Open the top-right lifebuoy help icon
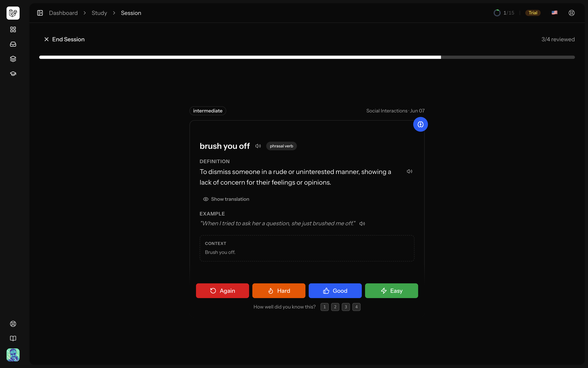 point(572,13)
